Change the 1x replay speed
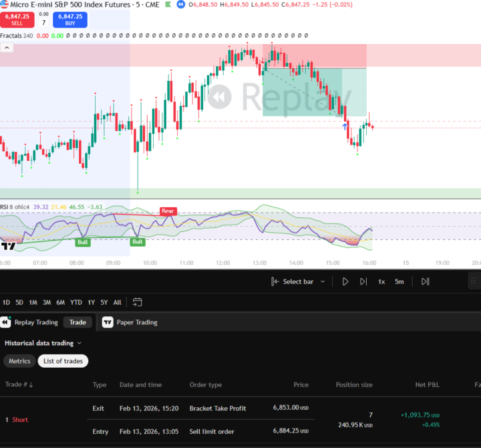This screenshot has width=481, height=448. coord(381,282)
